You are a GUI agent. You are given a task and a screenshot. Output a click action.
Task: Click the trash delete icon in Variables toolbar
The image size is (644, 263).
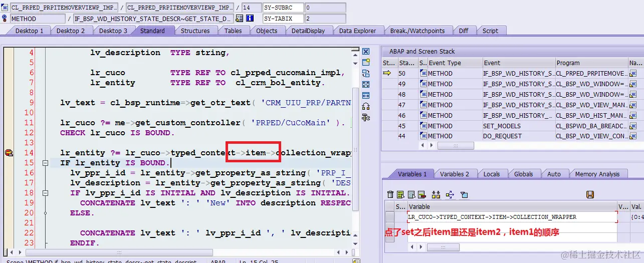click(390, 194)
